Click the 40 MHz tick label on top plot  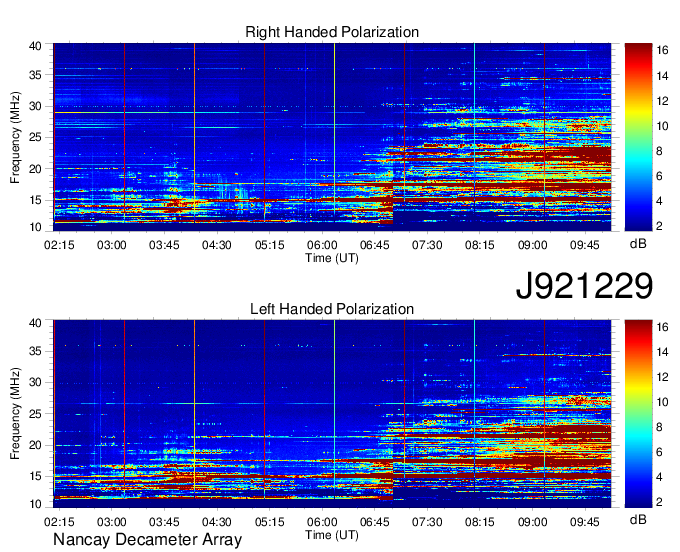click(x=35, y=46)
